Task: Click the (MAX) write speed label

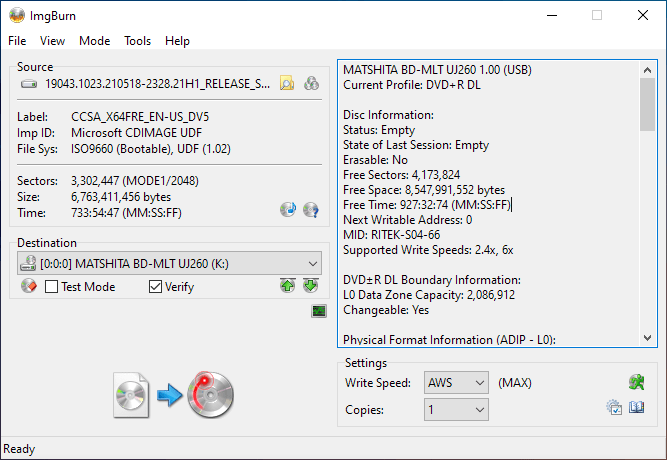Action: pos(515,383)
